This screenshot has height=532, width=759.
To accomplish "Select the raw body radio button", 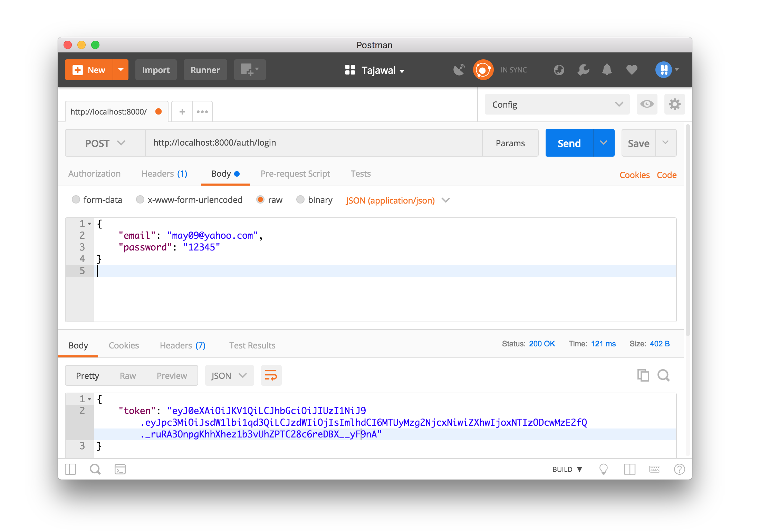I will (x=260, y=200).
